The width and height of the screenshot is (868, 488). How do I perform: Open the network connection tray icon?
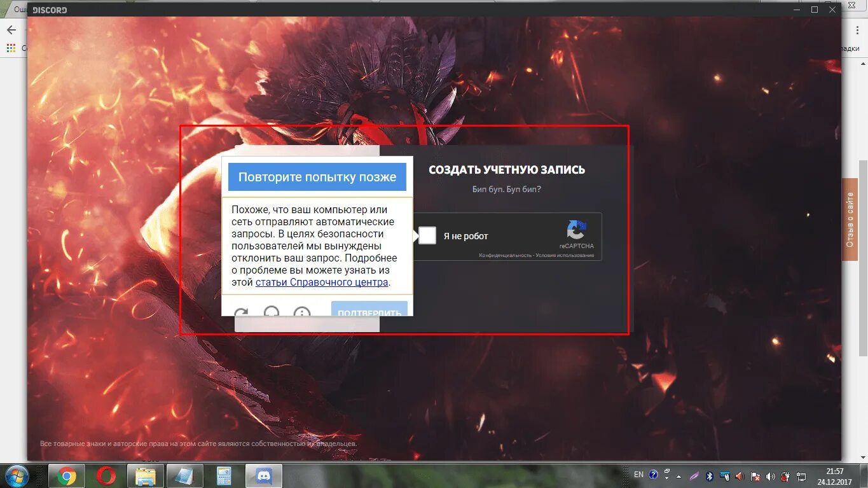801,476
